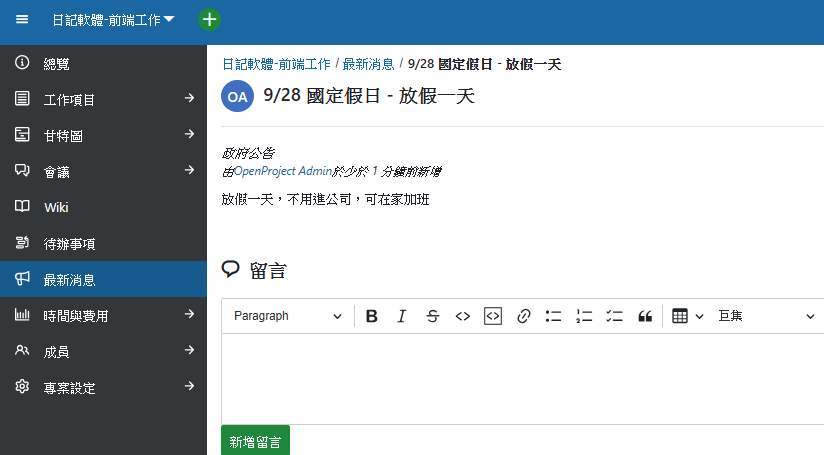Click breadcrumb link 日記軟體-前端工作

(276, 64)
